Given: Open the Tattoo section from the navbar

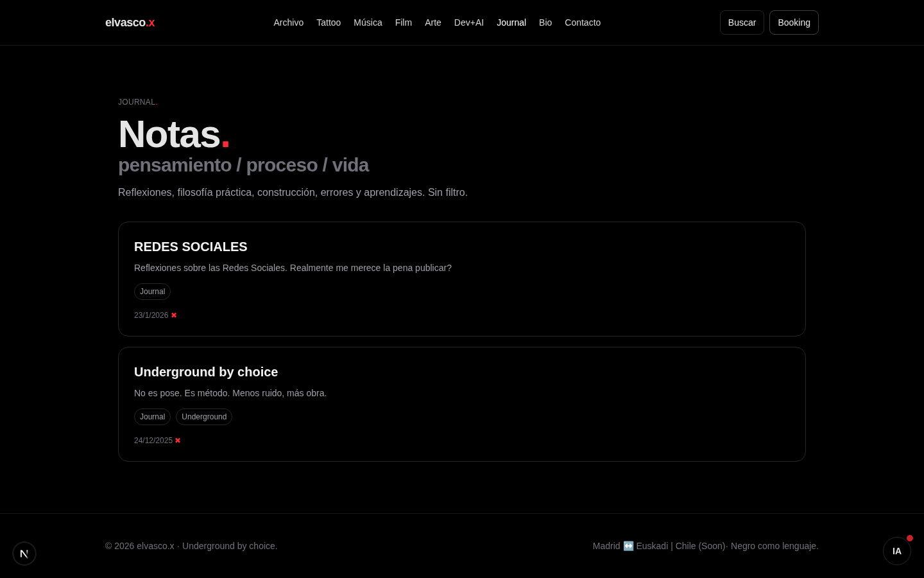Looking at the screenshot, I should (329, 22).
